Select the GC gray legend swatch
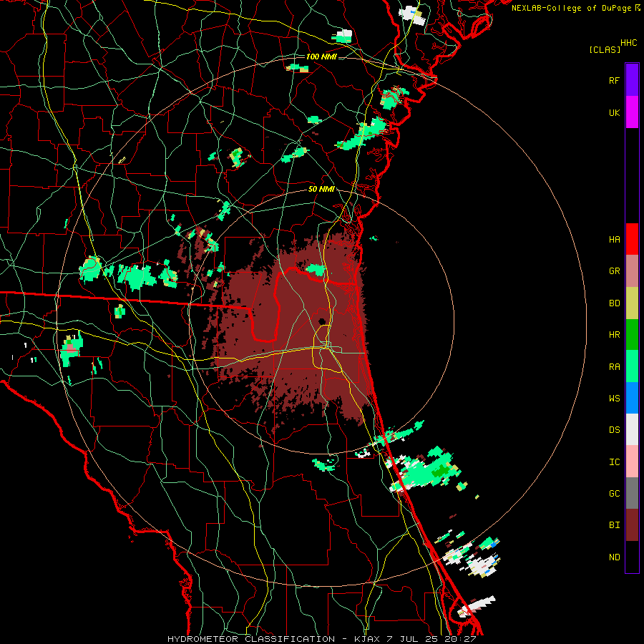The image size is (644, 644). [x=632, y=493]
